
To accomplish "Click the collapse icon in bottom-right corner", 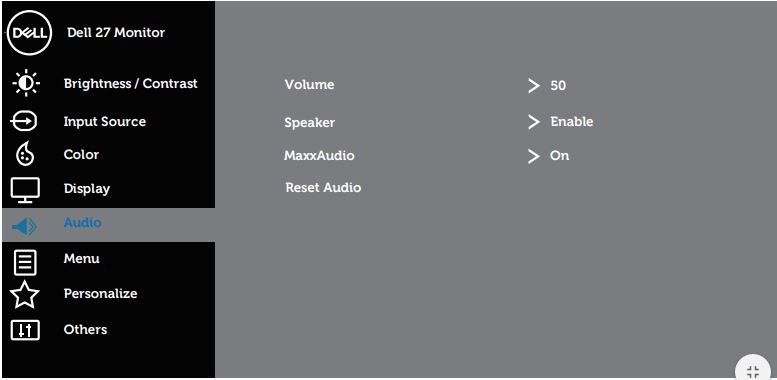I will coord(753,371).
